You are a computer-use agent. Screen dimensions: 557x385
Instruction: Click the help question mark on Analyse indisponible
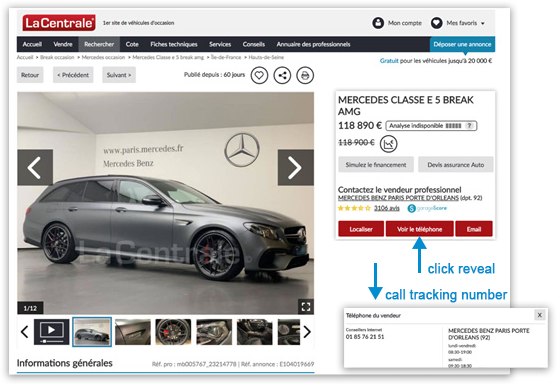(470, 126)
